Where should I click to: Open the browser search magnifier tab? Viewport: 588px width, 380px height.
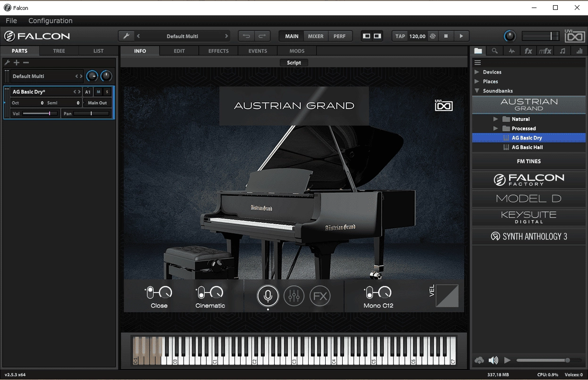click(495, 51)
